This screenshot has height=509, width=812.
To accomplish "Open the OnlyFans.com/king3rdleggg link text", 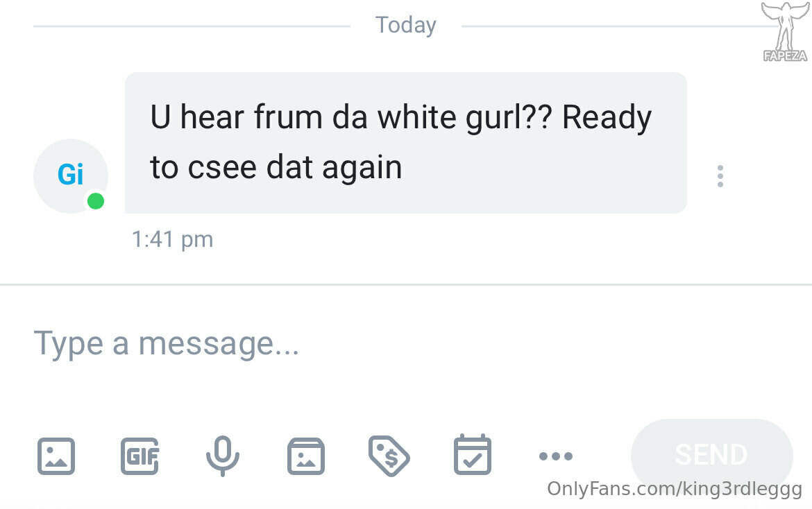I will point(675,488).
